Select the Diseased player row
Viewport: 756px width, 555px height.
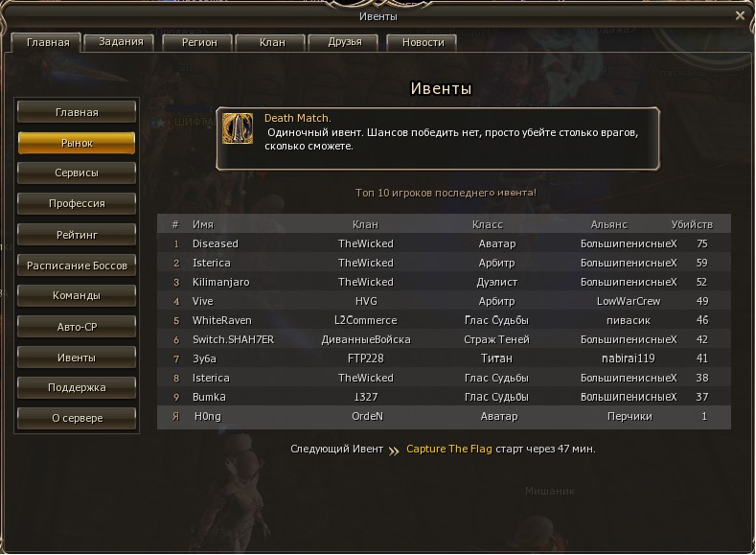[444, 243]
